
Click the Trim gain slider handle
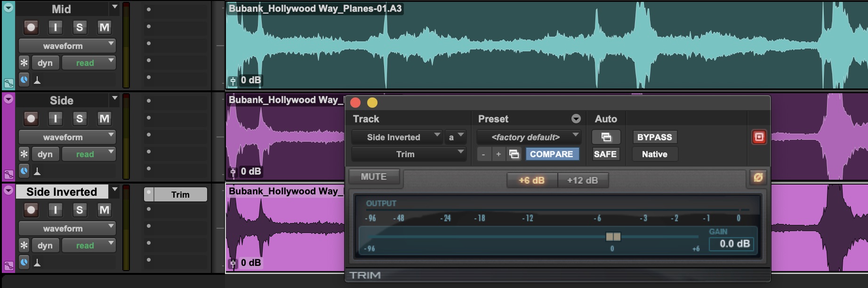(x=613, y=237)
